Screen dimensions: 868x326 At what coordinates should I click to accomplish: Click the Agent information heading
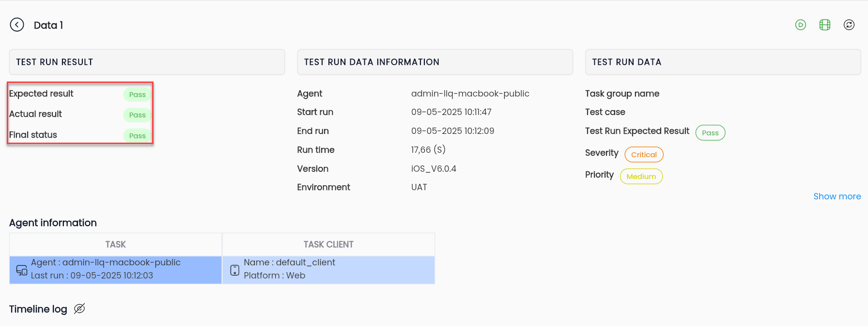(53, 223)
